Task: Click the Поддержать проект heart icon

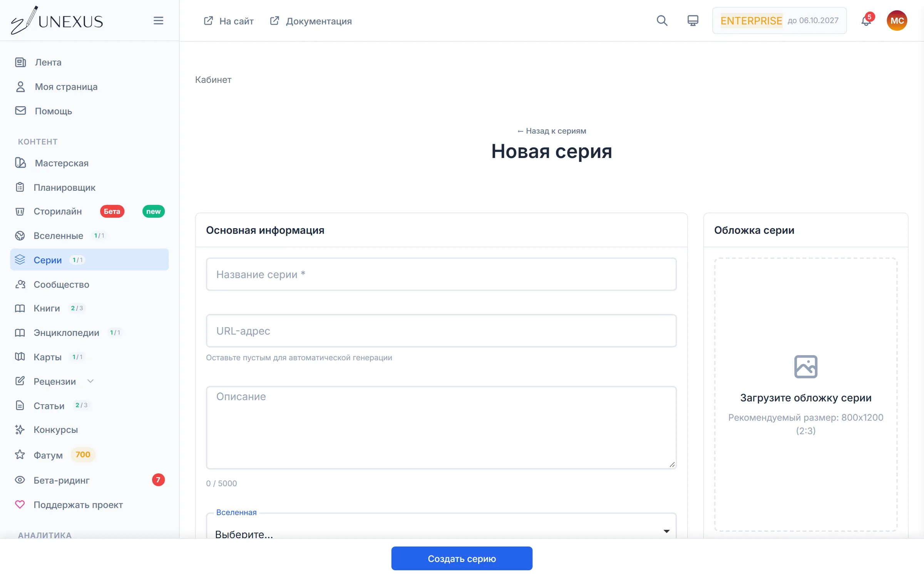Action: point(20,504)
